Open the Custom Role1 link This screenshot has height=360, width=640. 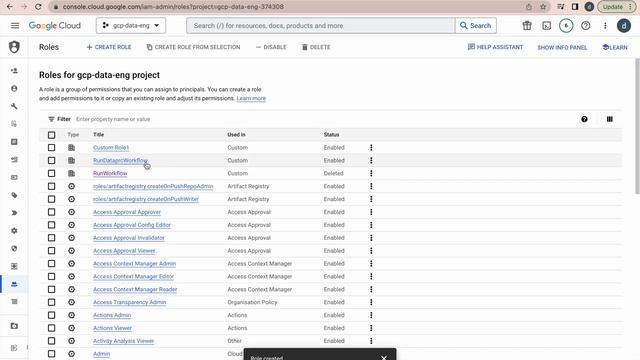point(111,147)
